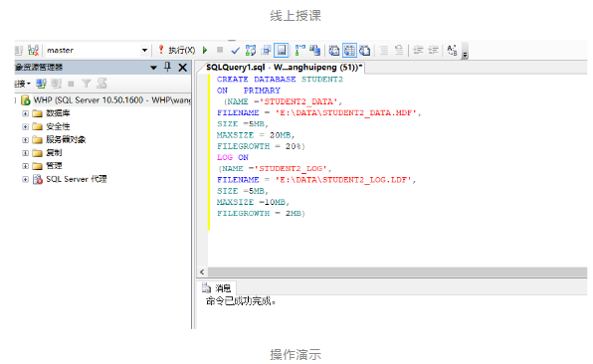Click the 执行(X) execute button
593x364 pixels.
coord(176,50)
